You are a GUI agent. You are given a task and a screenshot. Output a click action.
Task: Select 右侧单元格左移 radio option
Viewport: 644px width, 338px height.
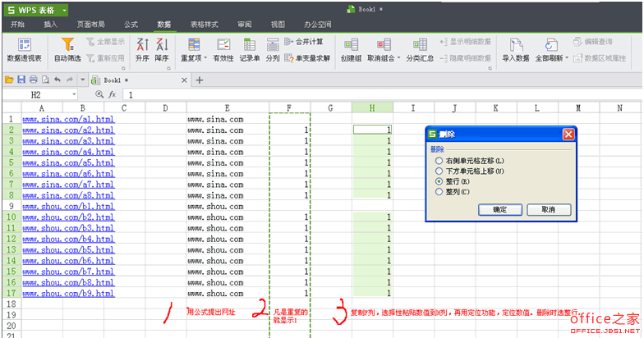click(439, 161)
